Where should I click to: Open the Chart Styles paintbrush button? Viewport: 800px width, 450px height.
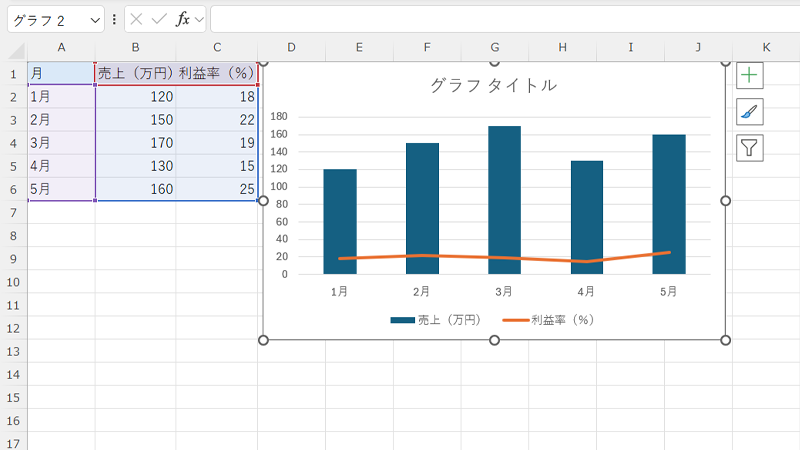(x=749, y=111)
